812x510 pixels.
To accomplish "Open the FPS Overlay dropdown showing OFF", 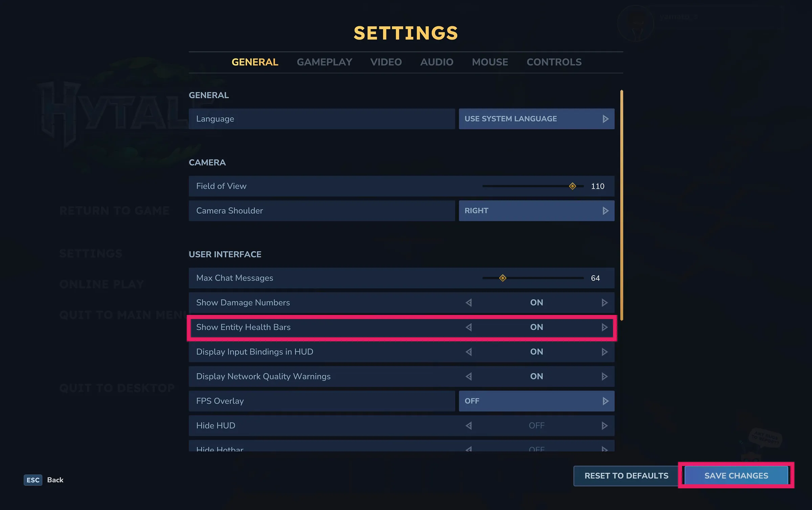I will point(536,401).
